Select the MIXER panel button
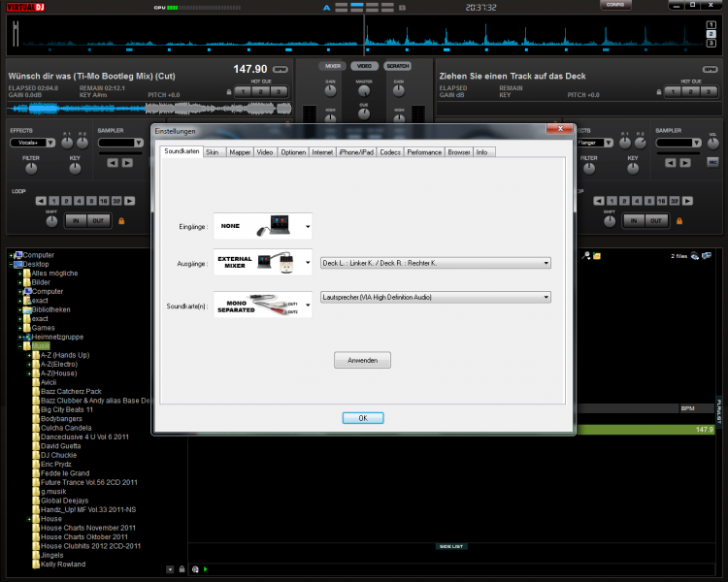The width and height of the screenshot is (728, 582). [x=332, y=66]
